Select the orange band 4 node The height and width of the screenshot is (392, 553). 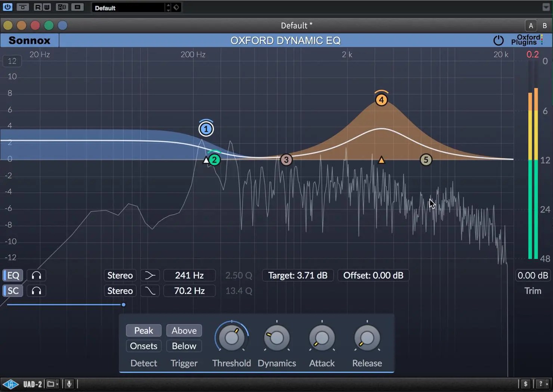click(x=381, y=100)
